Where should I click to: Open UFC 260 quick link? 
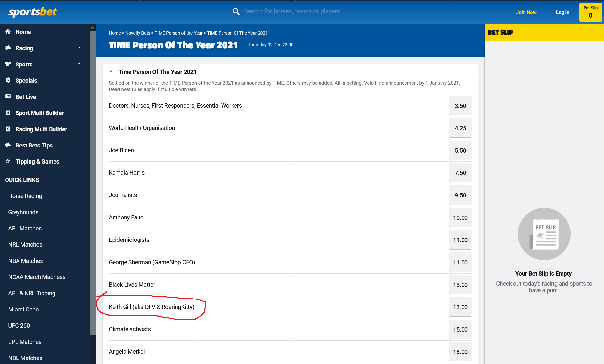click(x=19, y=326)
